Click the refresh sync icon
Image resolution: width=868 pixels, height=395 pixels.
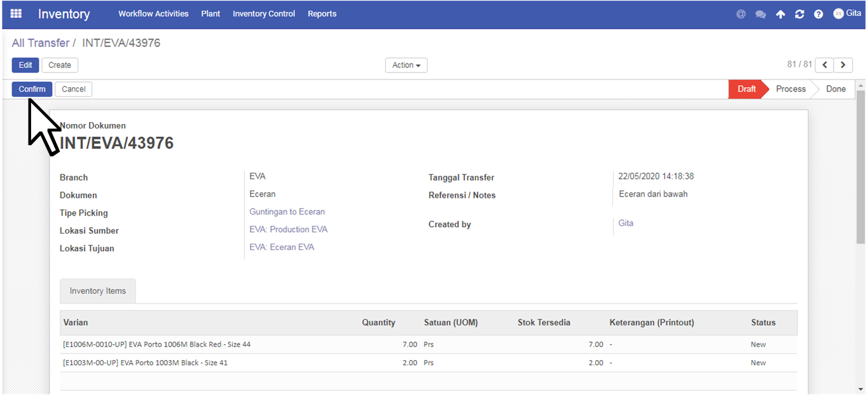pos(799,14)
